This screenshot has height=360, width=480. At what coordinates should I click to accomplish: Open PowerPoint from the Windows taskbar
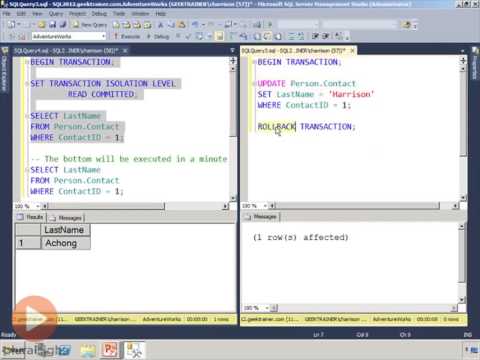point(110,350)
